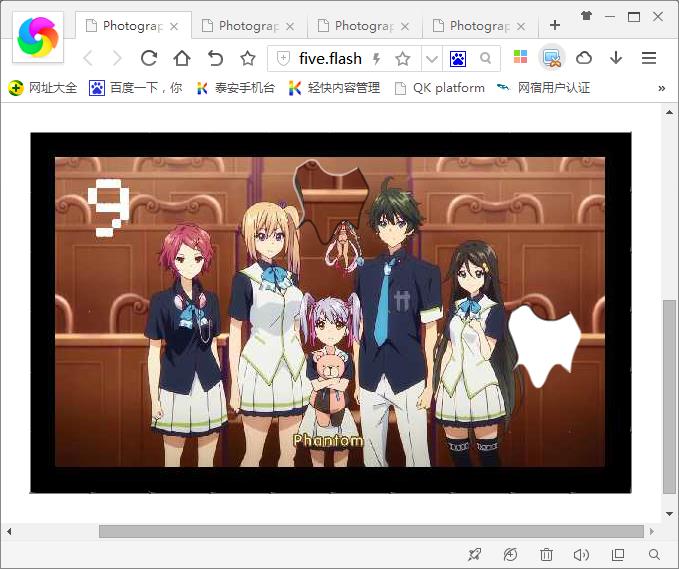Switch to the second Photograp tab

(250, 26)
